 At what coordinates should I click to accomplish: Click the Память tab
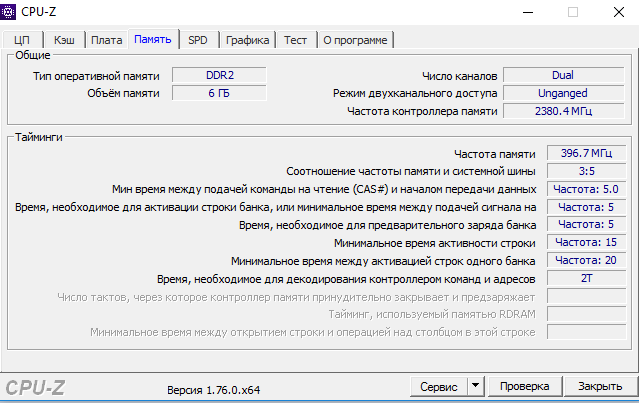pos(153,39)
